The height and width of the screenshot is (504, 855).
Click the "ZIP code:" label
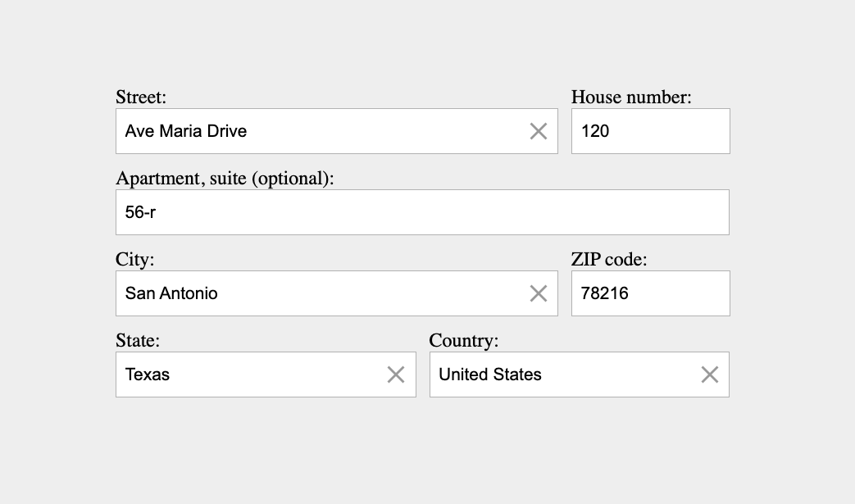[609, 260]
